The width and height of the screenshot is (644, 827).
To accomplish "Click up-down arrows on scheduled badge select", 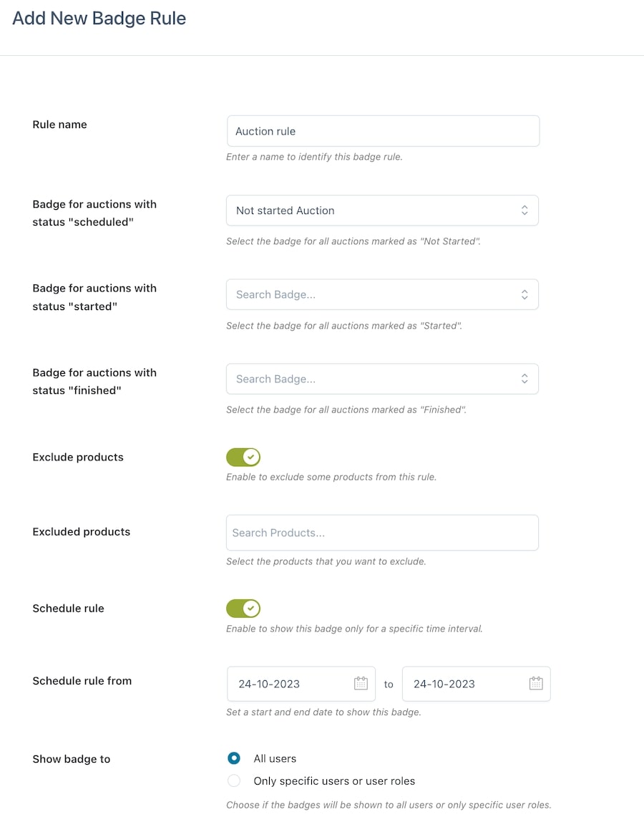I will pos(525,211).
